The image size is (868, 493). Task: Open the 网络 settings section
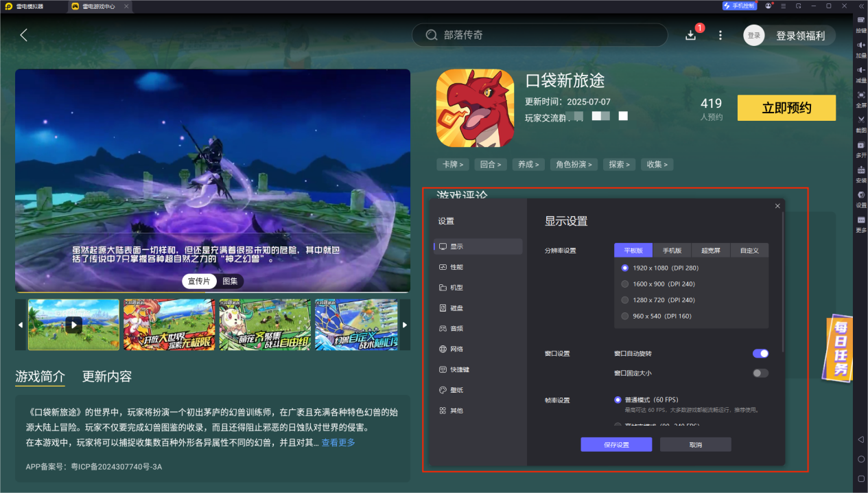tap(478, 349)
